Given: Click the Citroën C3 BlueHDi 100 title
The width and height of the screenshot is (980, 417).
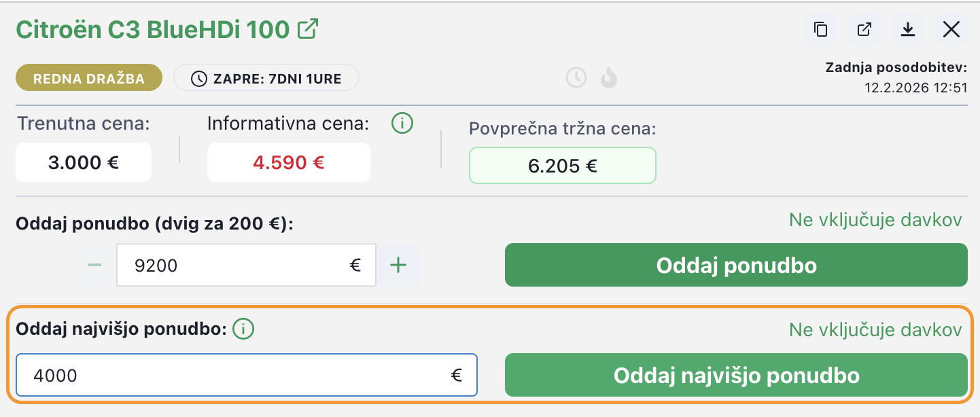Looking at the screenshot, I should 153,30.
